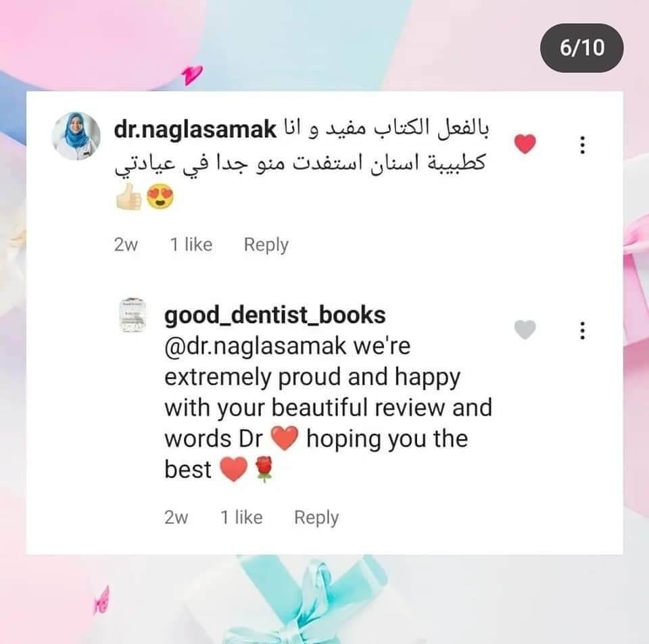
Task: Open the three-dot options on the good_dentist_books reply
Action: [582, 330]
